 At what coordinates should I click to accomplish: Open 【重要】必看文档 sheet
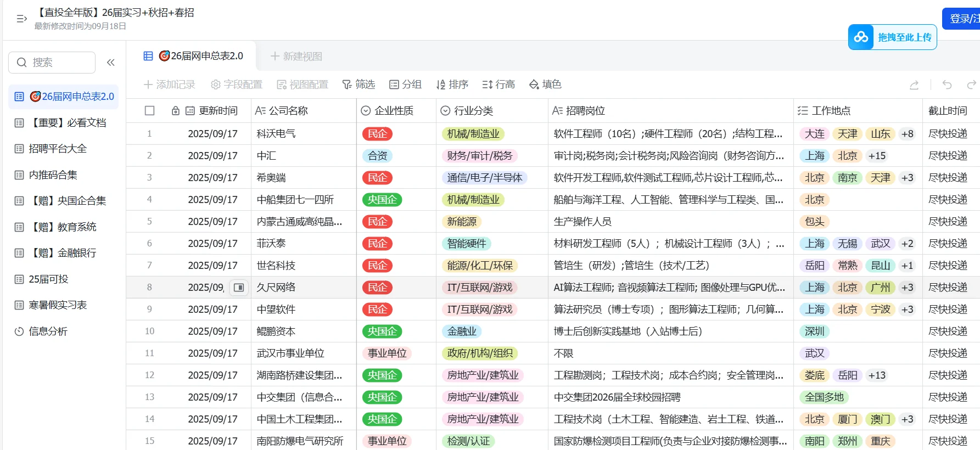click(64, 123)
